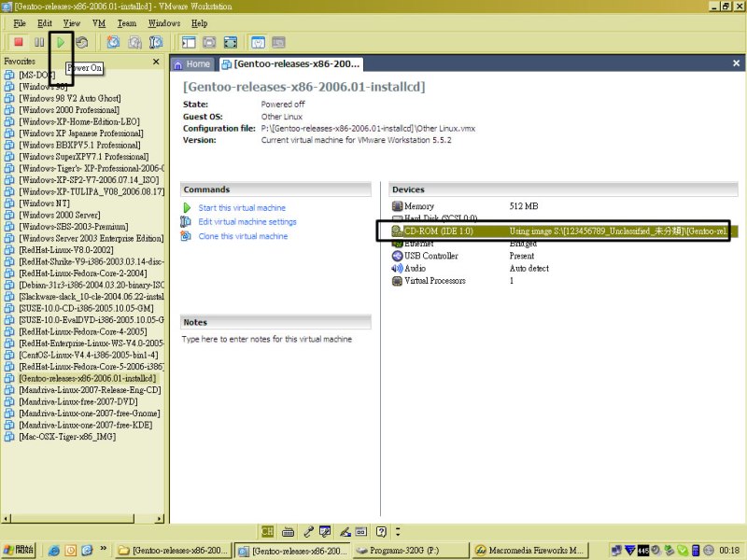Open the Windows menu
The image size is (747, 560).
point(164,23)
